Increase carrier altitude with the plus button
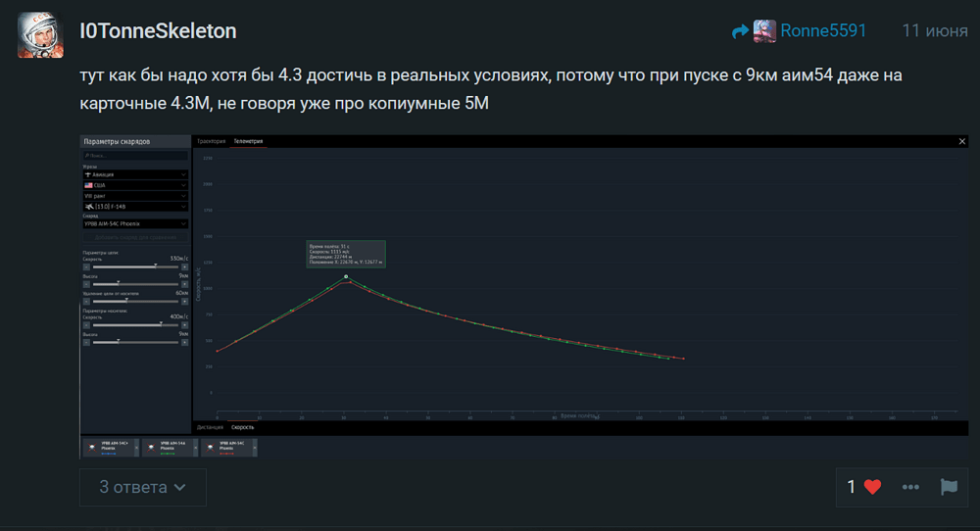The image size is (980, 531). click(184, 342)
